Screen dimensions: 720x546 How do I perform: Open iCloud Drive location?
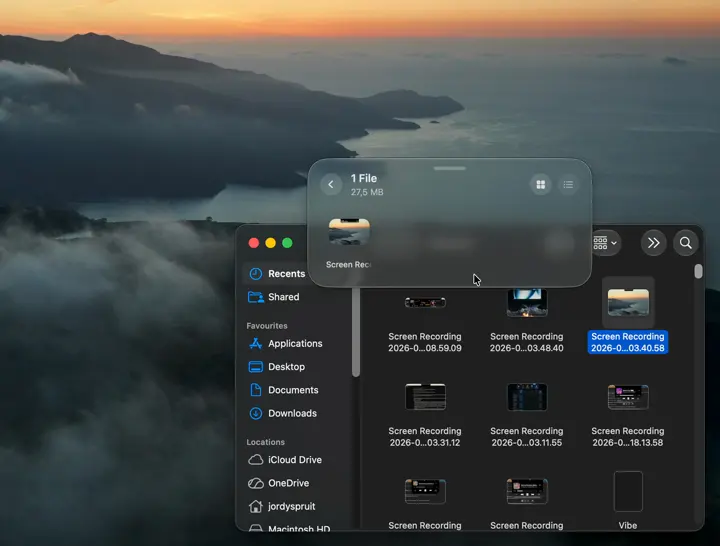coord(297,460)
